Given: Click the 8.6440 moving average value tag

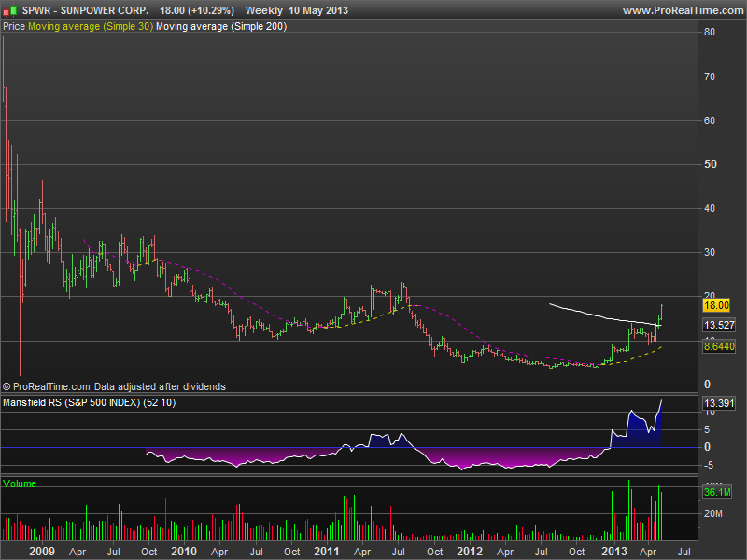Looking at the screenshot, I should 719,346.
